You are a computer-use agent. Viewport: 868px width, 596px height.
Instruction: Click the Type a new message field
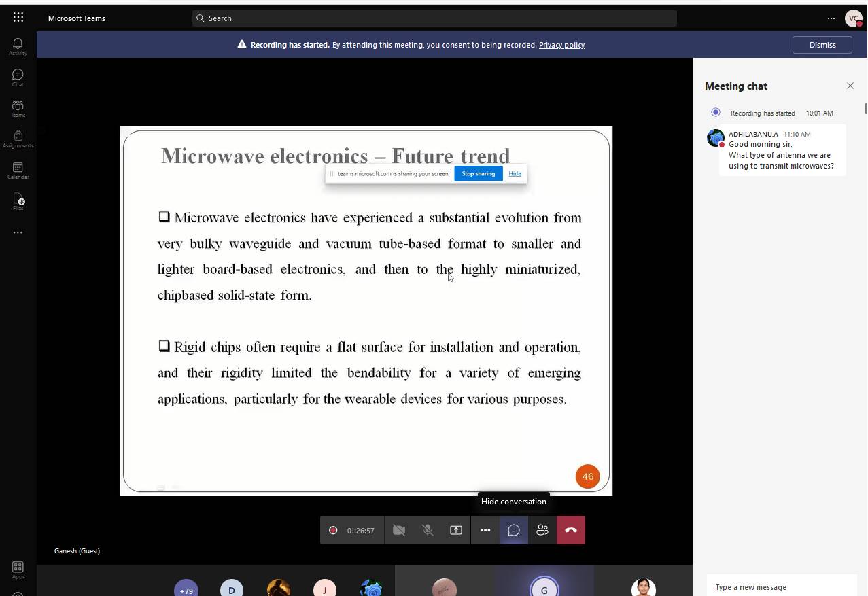[782, 587]
